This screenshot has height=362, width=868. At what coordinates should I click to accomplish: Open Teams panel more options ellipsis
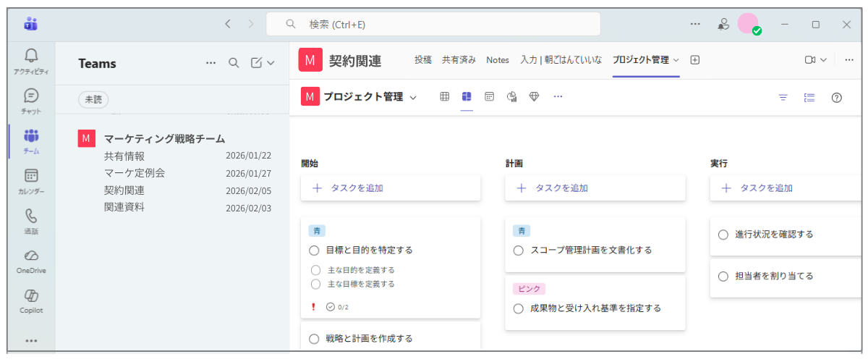(211, 63)
